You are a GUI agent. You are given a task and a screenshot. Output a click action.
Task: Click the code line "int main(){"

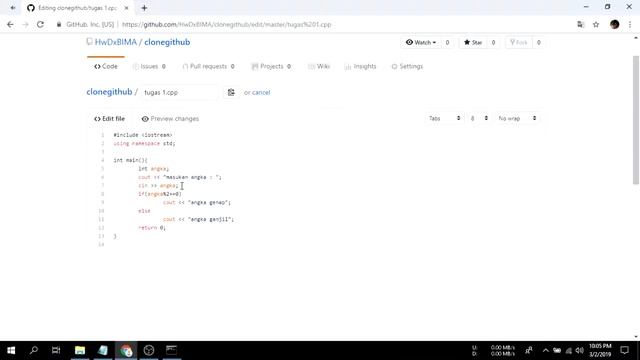click(x=130, y=160)
